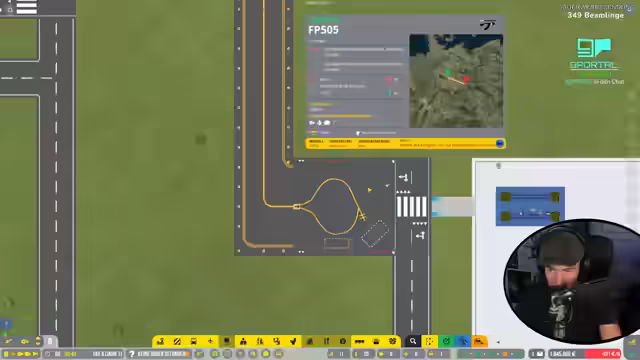Open the question mark help icon

click(132, 354)
